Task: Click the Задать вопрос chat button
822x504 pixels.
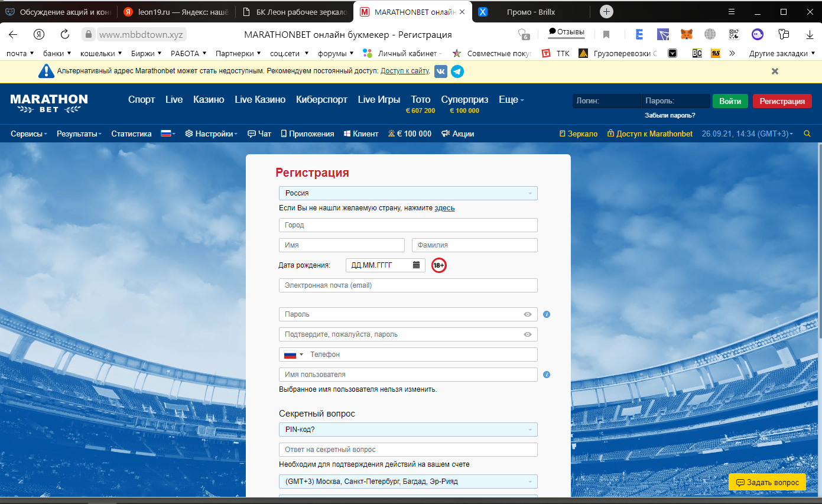Action: [x=767, y=482]
